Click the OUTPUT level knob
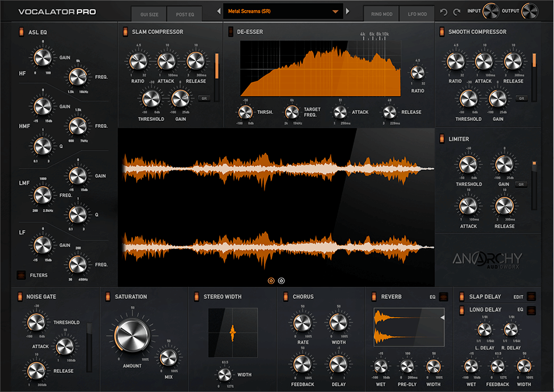This screenshot has width=554, height=392. [x=529, y=11]
